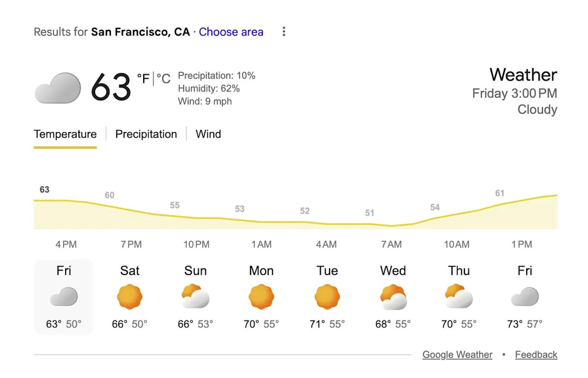Open the three-dot more options menu

click(x=283, y=32)
